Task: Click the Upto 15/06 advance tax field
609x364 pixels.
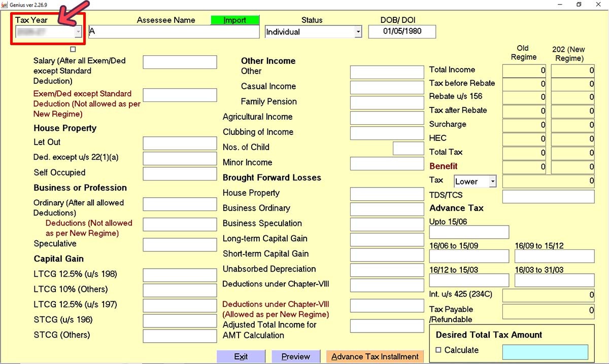Action: click(469, 232)
